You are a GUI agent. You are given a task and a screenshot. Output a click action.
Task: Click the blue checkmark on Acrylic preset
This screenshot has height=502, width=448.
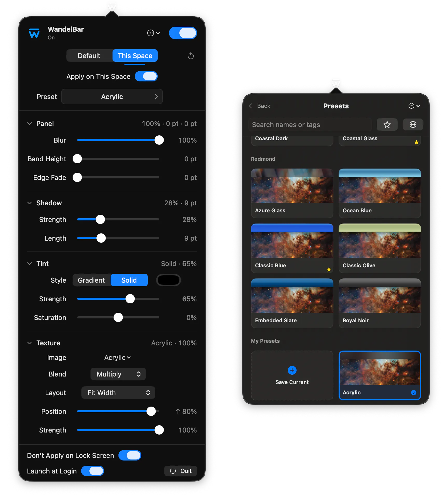pyautogui.click(x=414, y=393)
